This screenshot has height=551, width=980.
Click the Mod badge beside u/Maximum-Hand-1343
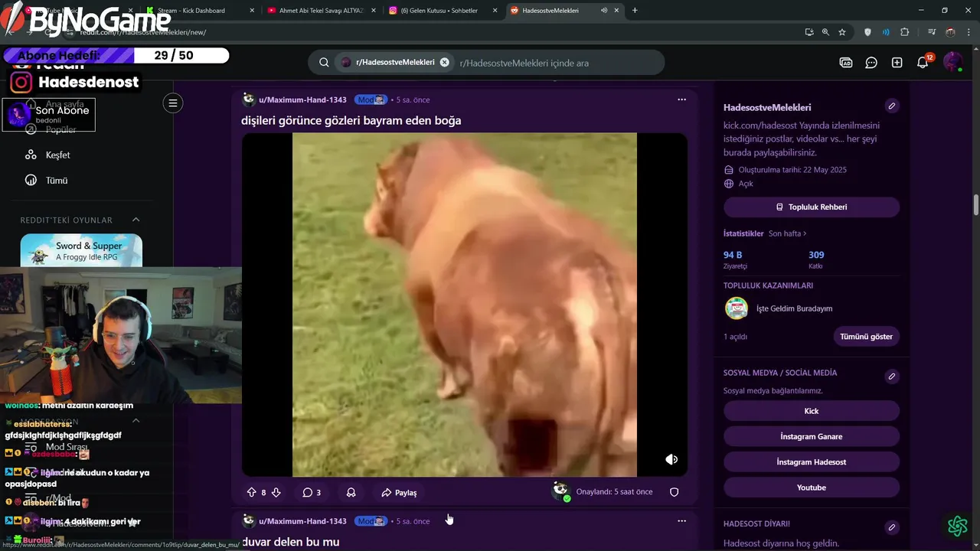coord(371,100)
